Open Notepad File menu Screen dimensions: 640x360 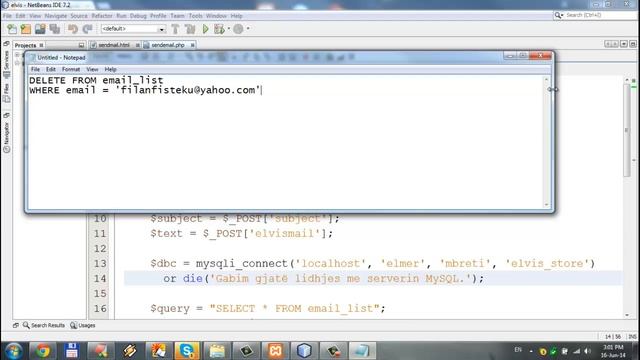(36, 69)
